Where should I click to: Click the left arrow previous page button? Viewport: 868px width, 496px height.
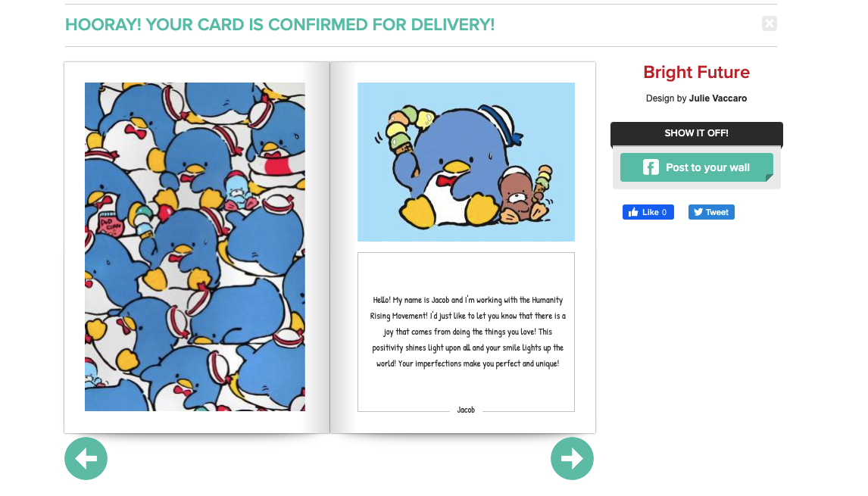click(x=86, y=458)
